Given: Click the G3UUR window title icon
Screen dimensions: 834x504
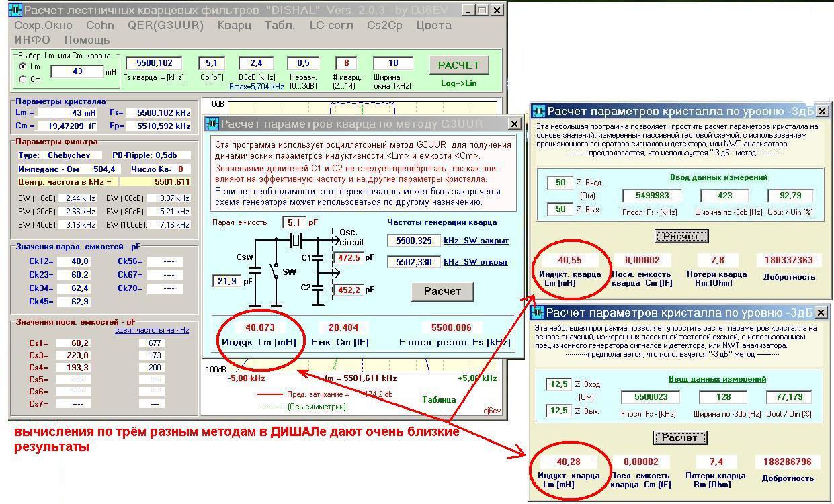Looking at the screenshot, I should click(212, 124).
